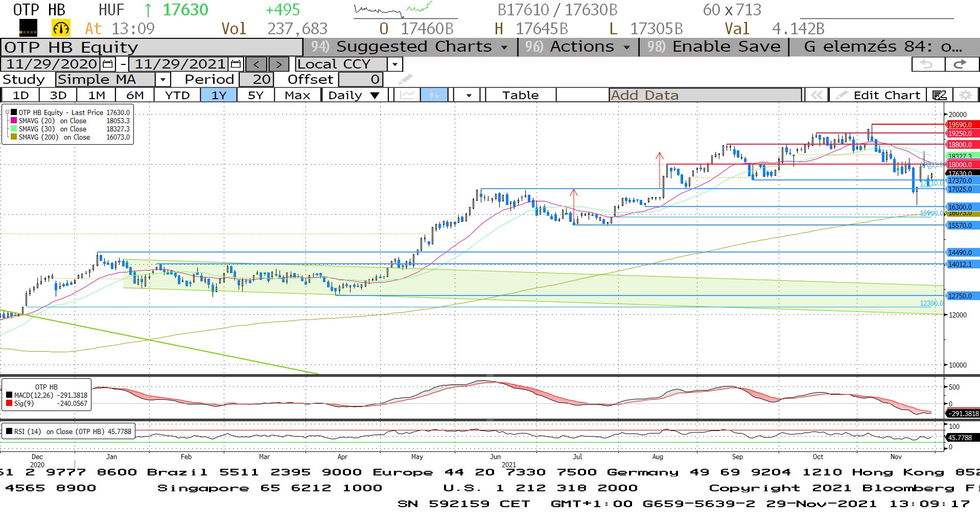The image size is (980, 524).
Task: Click the black Last Price legend swatch
Action: coord(14,112)
